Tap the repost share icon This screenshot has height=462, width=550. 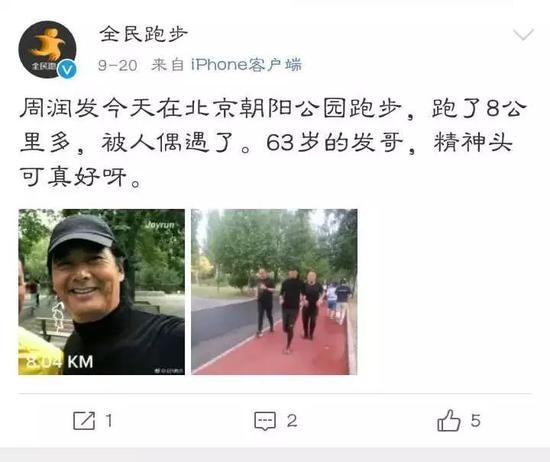tap(84, 420)
